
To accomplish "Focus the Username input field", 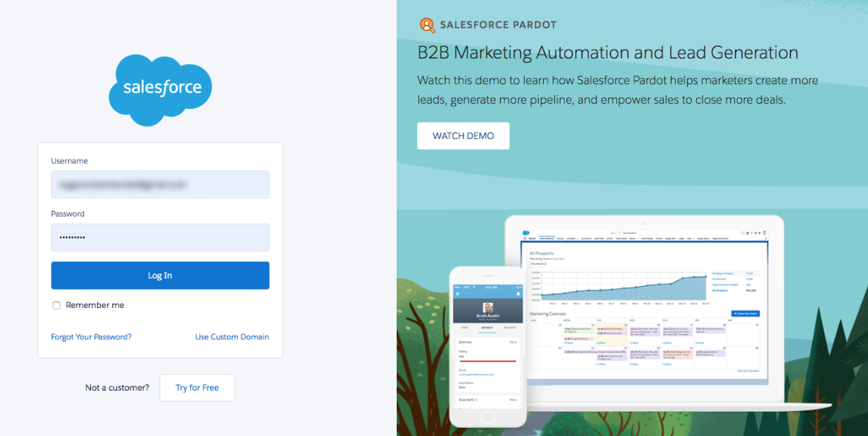I will pyautogui.click(x=160, y=184).
